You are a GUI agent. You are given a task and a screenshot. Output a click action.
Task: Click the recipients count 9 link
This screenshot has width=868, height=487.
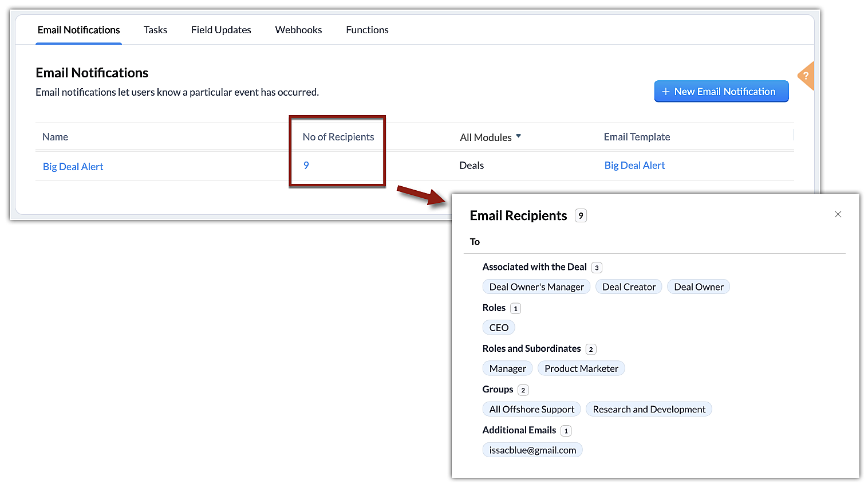tap(306, 166)
